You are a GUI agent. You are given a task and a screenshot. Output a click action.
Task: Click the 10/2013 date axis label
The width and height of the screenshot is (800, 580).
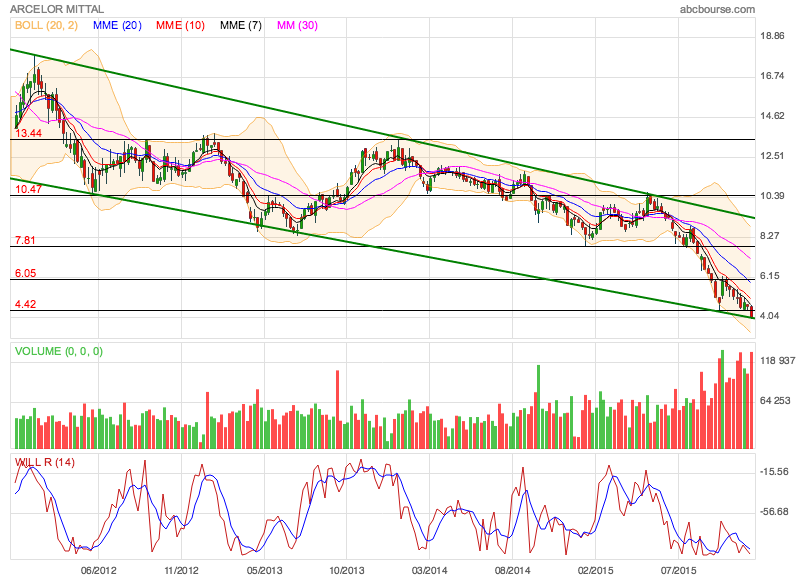tap(347, 570)
